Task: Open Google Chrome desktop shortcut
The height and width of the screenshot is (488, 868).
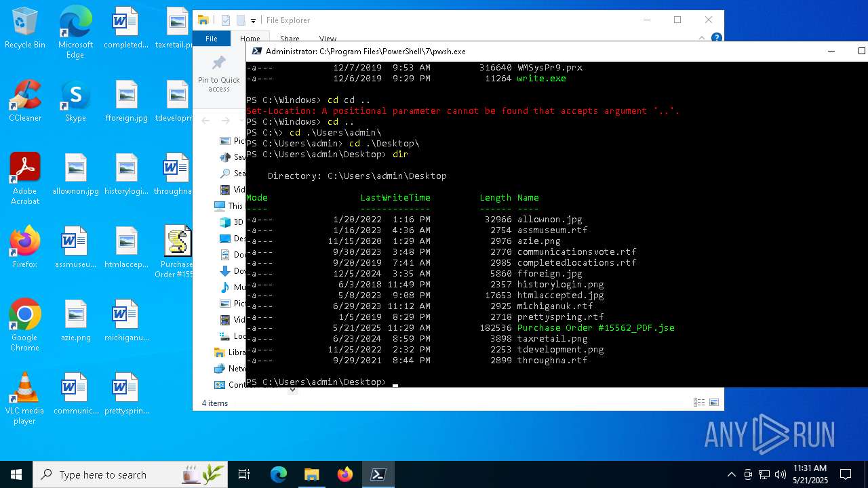Action: [25, 325]
